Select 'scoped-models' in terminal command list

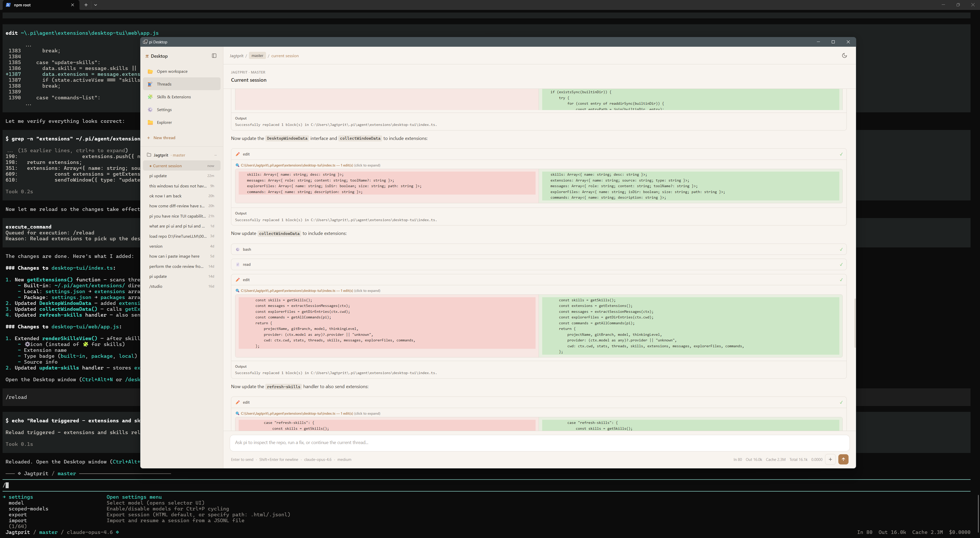point(28,509)
